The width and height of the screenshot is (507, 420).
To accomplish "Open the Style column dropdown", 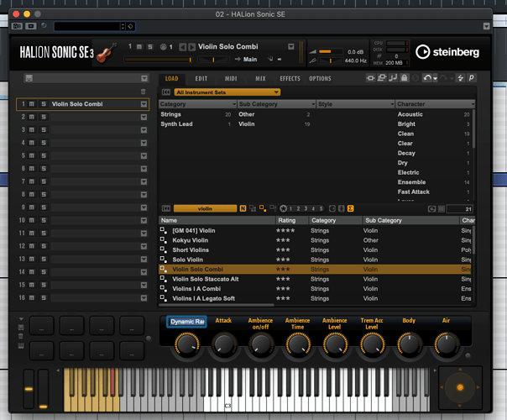I will (392, 104).
